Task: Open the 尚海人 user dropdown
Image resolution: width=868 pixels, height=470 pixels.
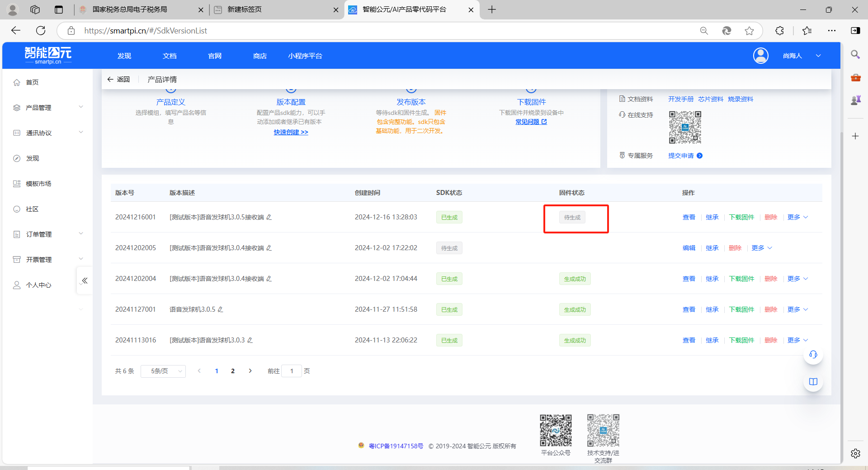Action: click(x=800, y=55)
